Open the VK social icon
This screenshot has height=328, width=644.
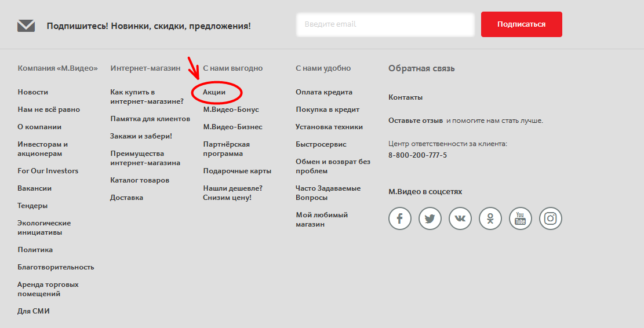(x=460, y=218)
